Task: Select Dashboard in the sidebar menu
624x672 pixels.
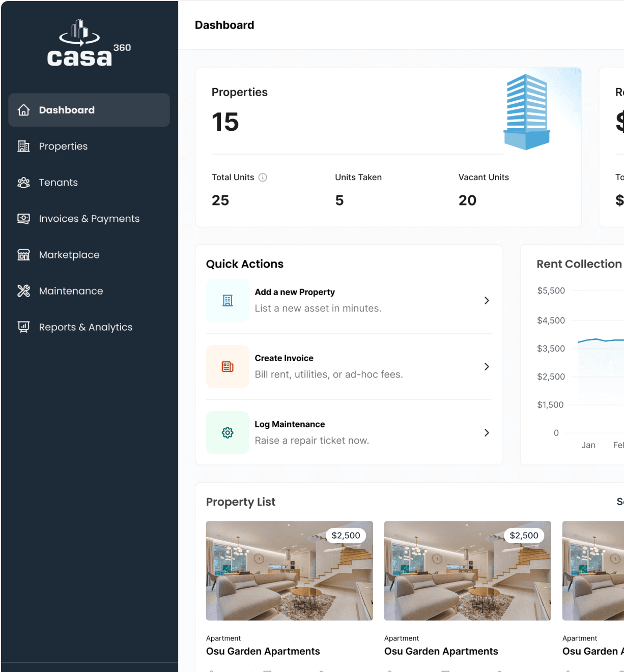Action: [x=67, y=110]
